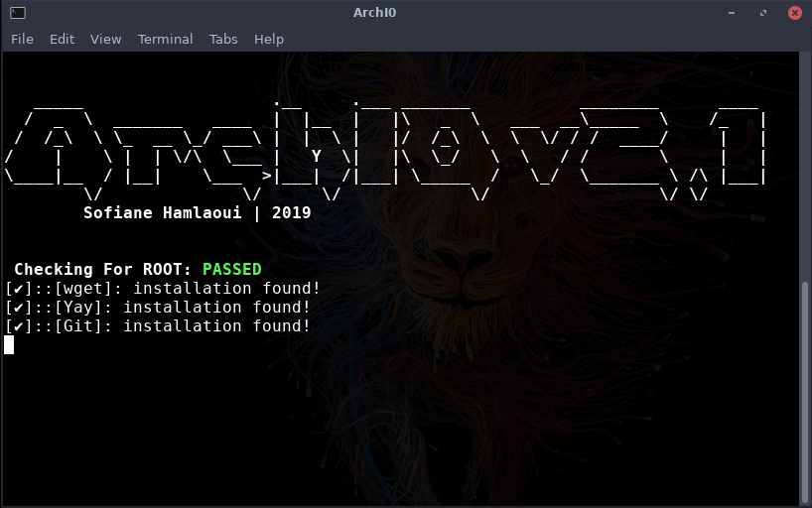The height and width of the screenshot is (508, 812).
Task: Click the vertical scrollbar thumb
Action: point(805,393)
